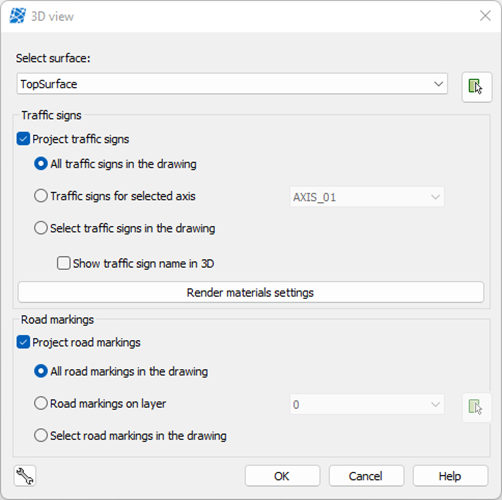The height and width of the screenshot is (500, 502).
Task: Close the 3D view dialog
Action: coord(485,16)
